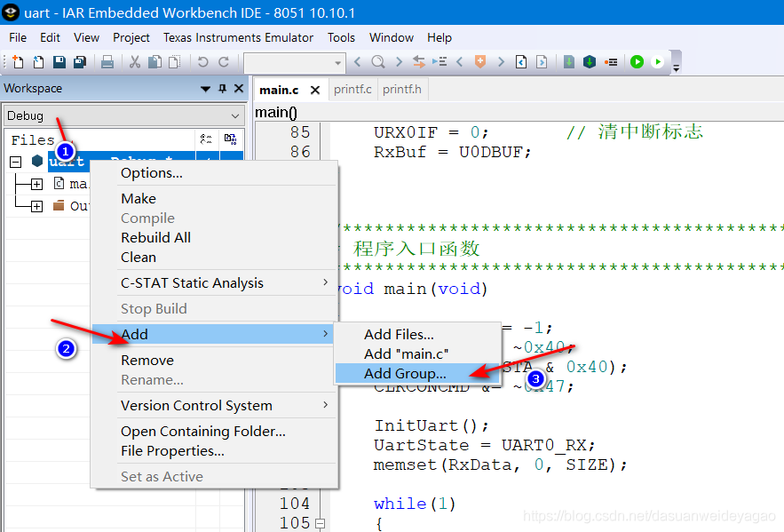Click Find Next arrow right of magnifier
The height and width of the screenshot is (532, 784).
399,62
